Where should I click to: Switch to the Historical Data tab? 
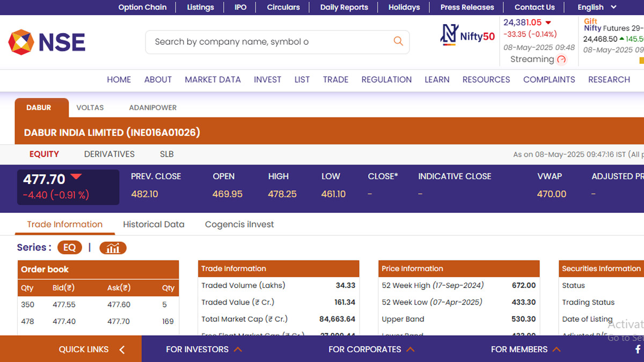[x=153, y=224]
